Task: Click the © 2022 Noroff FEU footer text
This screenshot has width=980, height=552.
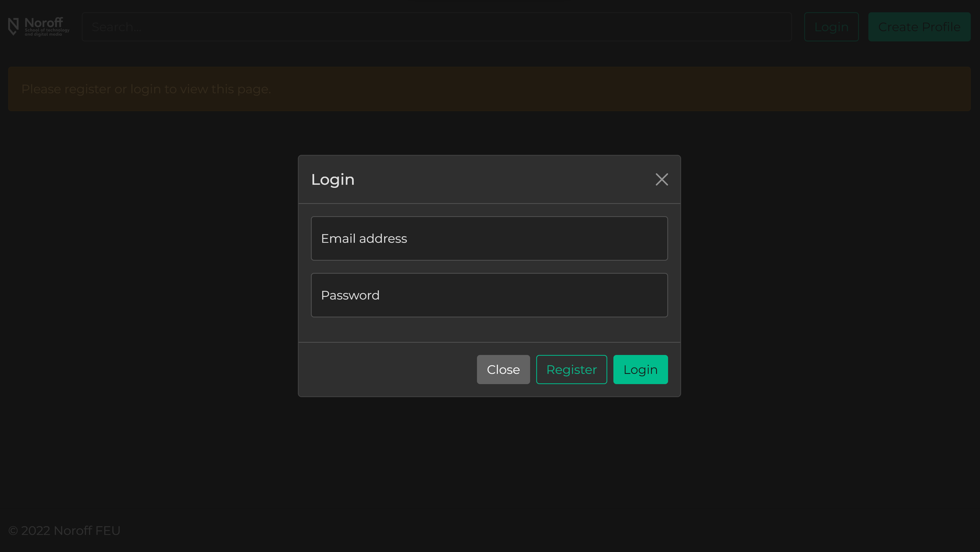Action: pyautogui.click(x=64, y=530)
